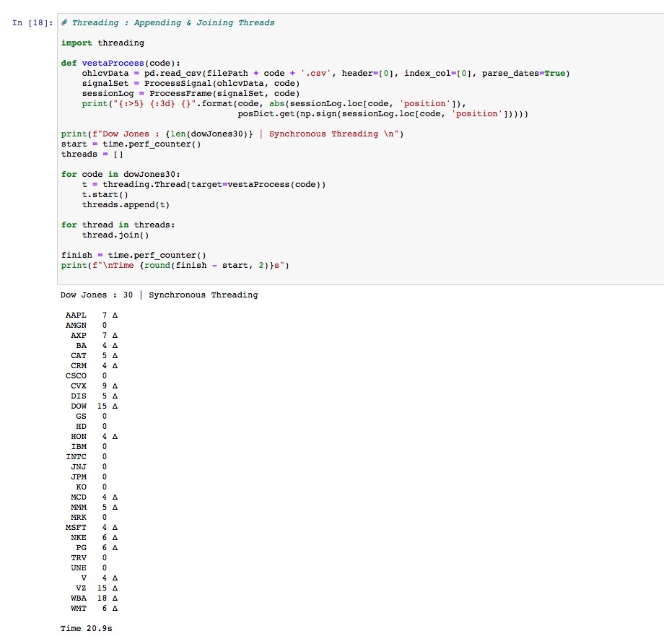Click the WBA output row

coord(94,599)
